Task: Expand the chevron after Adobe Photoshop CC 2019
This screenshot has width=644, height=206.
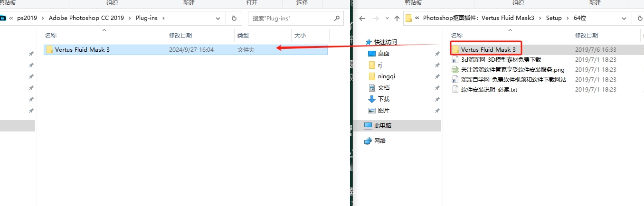Action: click(x=131, y=18)
